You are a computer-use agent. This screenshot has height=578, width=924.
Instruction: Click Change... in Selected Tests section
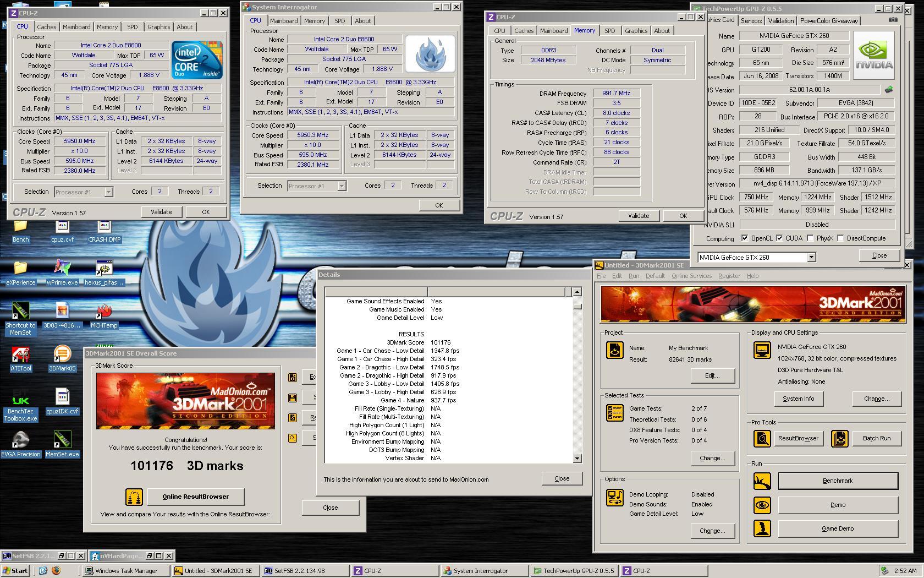[712, 458]
